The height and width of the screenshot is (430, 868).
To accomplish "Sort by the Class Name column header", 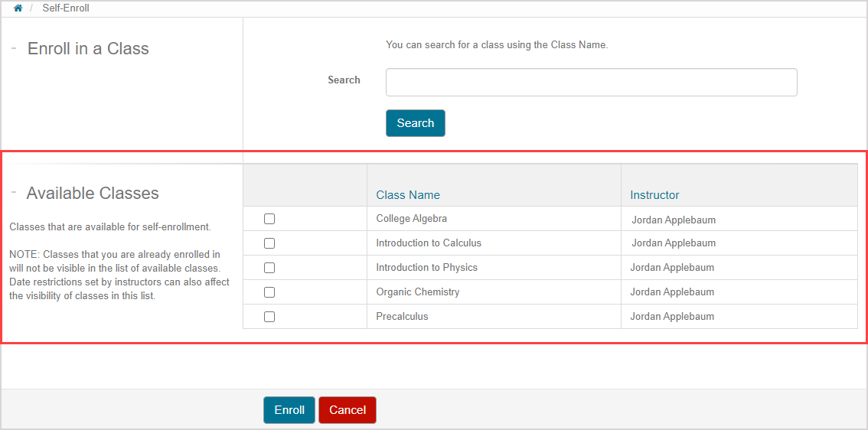I will click(x=408, y=195).
